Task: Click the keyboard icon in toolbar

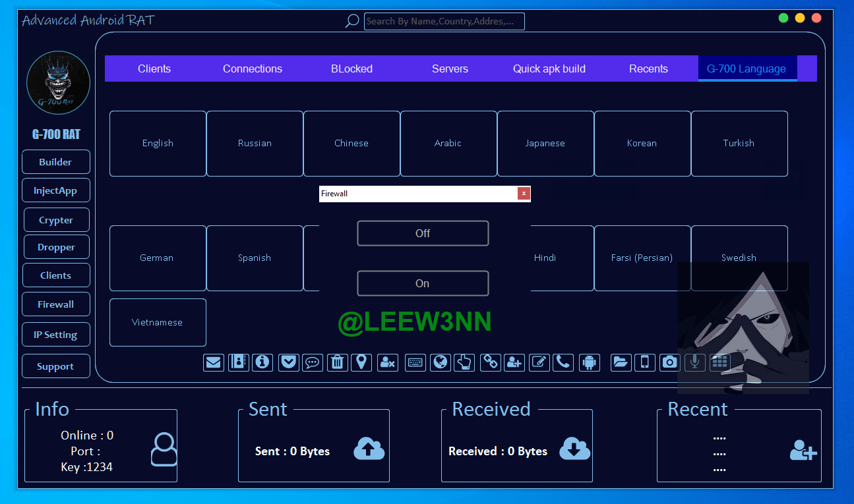Action: pos(415,362)
